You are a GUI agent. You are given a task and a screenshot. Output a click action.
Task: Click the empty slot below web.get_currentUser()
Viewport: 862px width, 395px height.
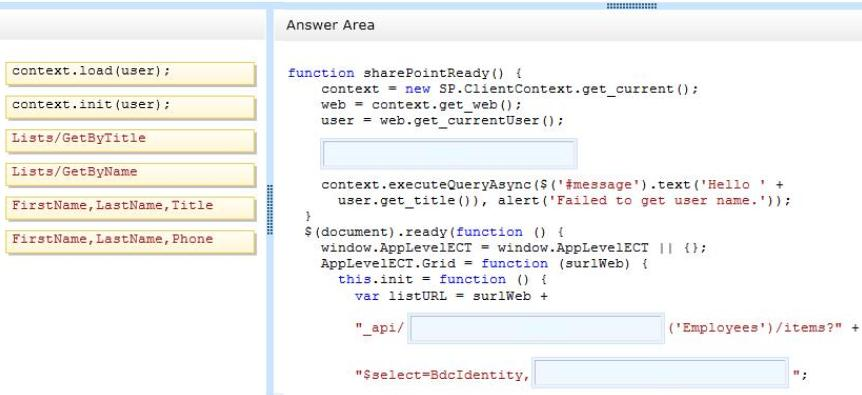click(x=449, y=153)
